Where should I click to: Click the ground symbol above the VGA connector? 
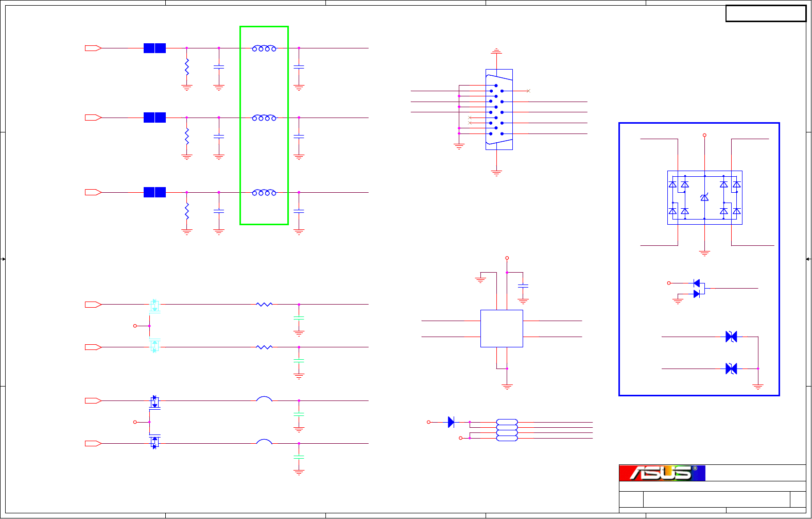point(496,51)
